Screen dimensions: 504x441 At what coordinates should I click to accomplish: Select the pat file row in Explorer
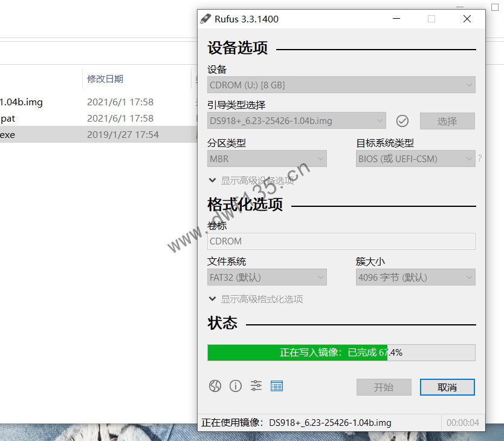click(98, 119)
